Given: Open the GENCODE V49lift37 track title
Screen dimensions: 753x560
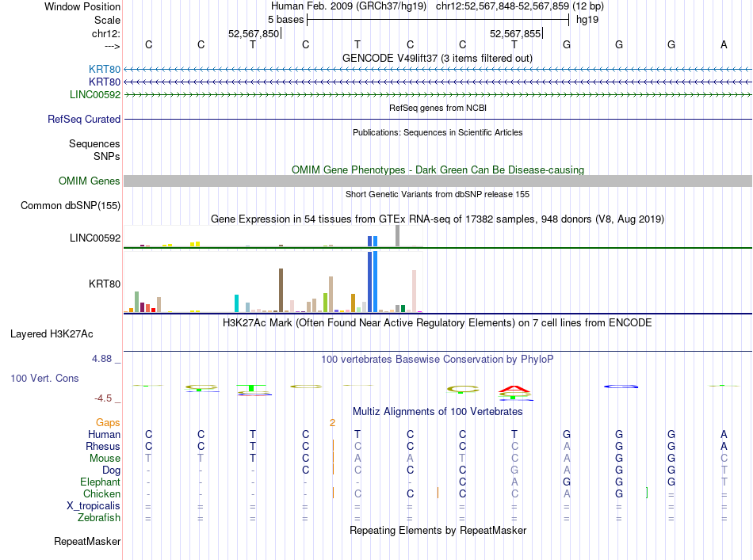Looking at the screenshot, I should pos(437,58).
